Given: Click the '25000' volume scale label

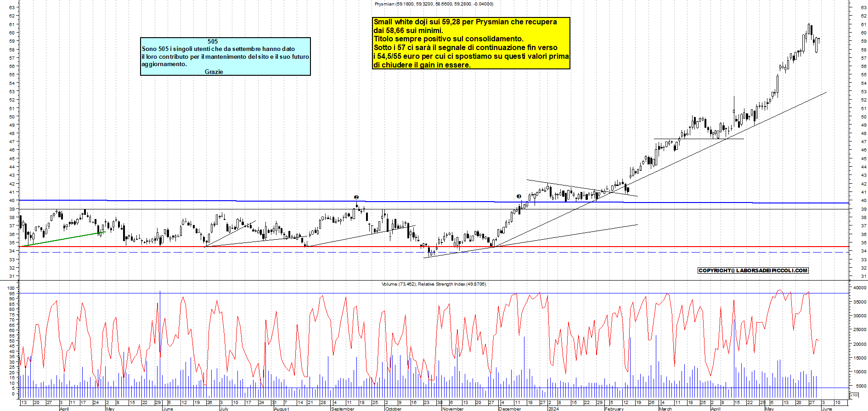Looking at the screenshot, I should coord(860,330).
